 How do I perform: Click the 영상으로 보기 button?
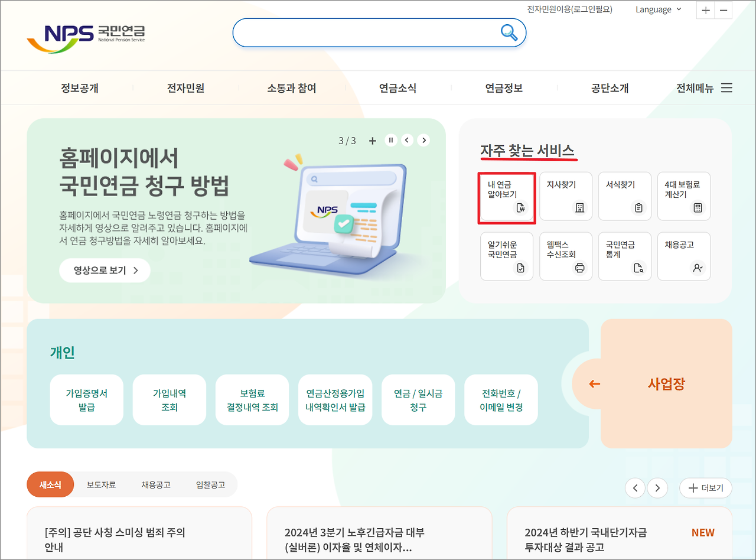tap(105, 270)
